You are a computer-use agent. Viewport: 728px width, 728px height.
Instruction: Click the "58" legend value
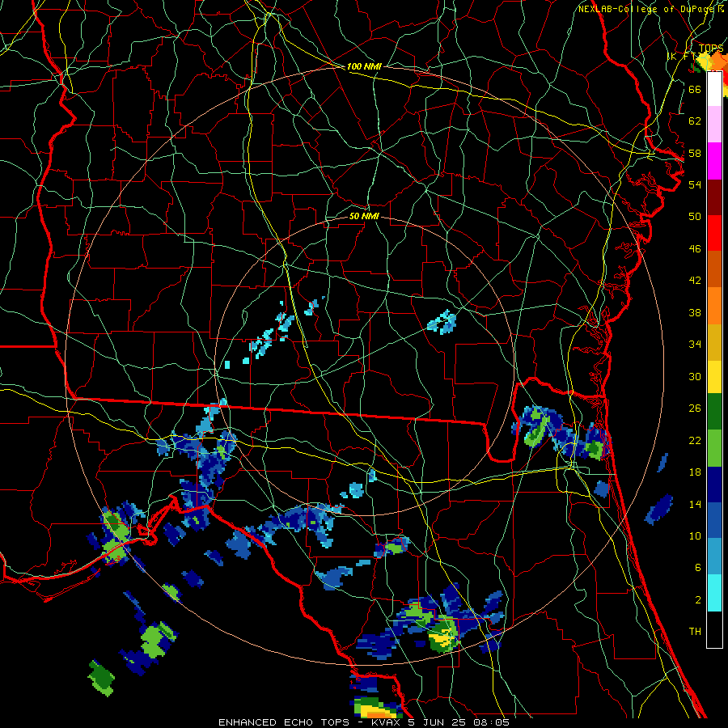click(695, 153)
